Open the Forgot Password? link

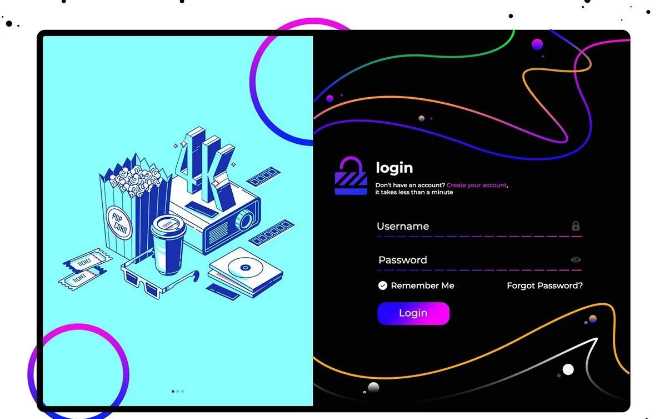(544, 285)
